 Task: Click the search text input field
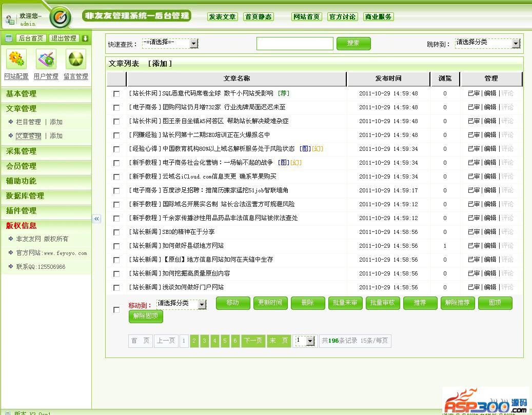click(x=294, y=44)
